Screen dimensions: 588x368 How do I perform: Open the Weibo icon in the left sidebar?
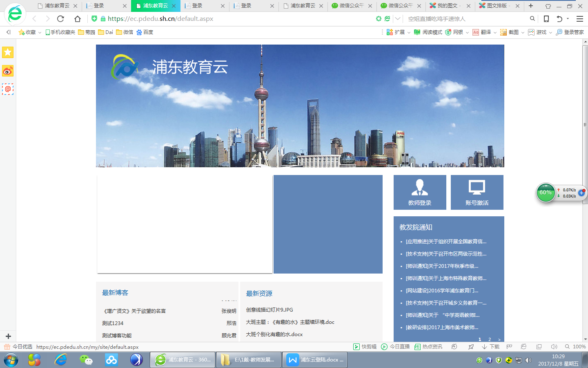tap(8, 71)
